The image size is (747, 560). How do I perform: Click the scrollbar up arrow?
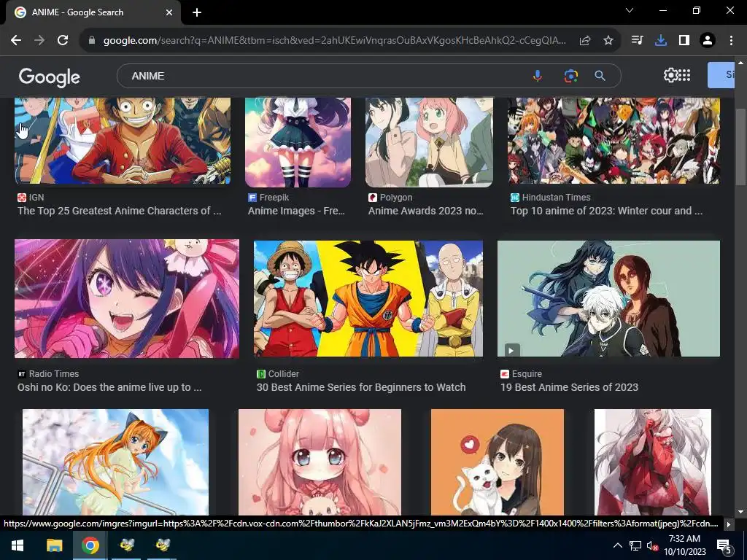(x=740, y=63)
